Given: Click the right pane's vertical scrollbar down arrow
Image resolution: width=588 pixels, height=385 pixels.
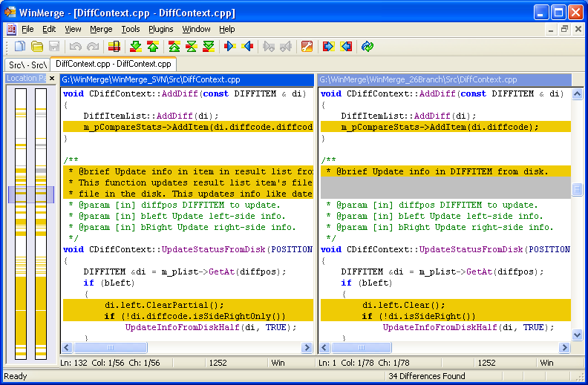Looking at the screenshot, I should coord(577,335).
